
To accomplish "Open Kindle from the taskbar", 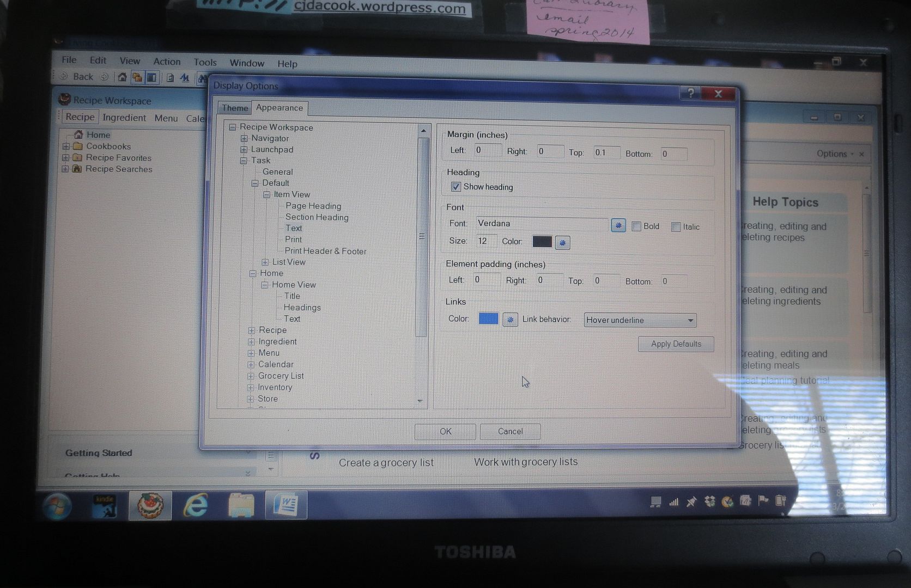I will 105,506.
